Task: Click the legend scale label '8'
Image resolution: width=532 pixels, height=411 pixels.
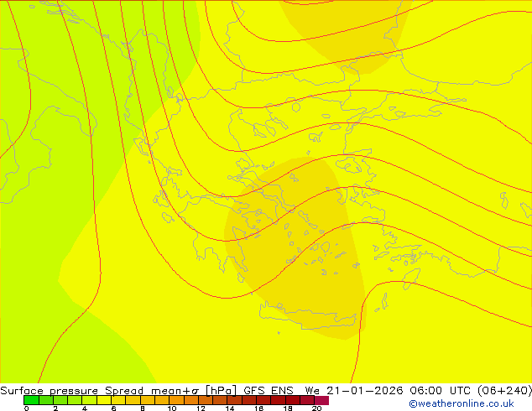Action: pyautogui.click(x=143, y=408)
